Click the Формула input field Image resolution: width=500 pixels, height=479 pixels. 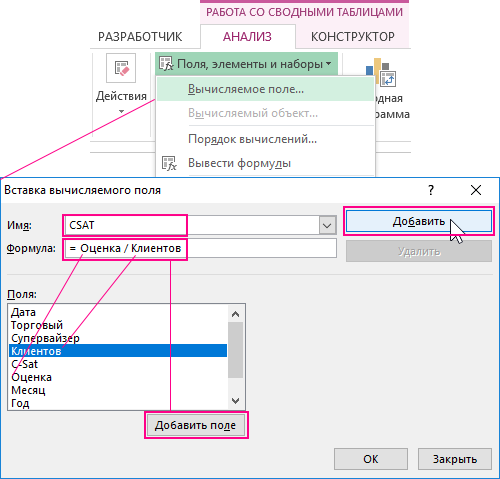click(x=201, y=248)
